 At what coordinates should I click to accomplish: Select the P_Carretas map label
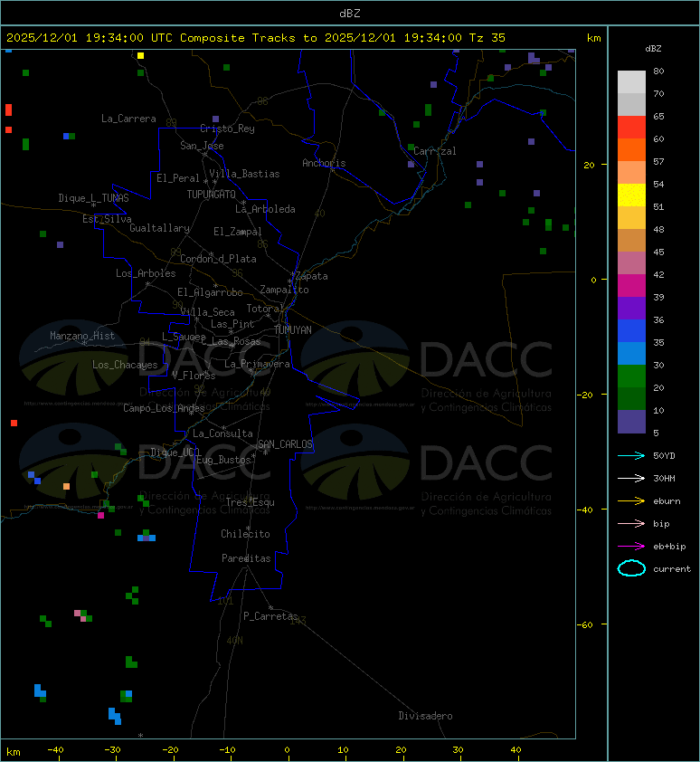tap(270, 616)
